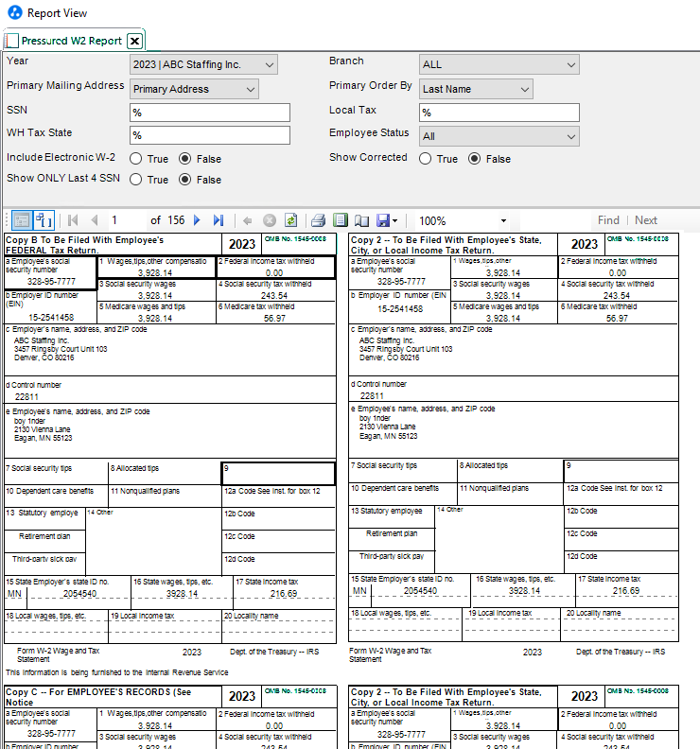Jump to the last report page
Viewport: 700px width, 749px height.
tap(219, 220)
